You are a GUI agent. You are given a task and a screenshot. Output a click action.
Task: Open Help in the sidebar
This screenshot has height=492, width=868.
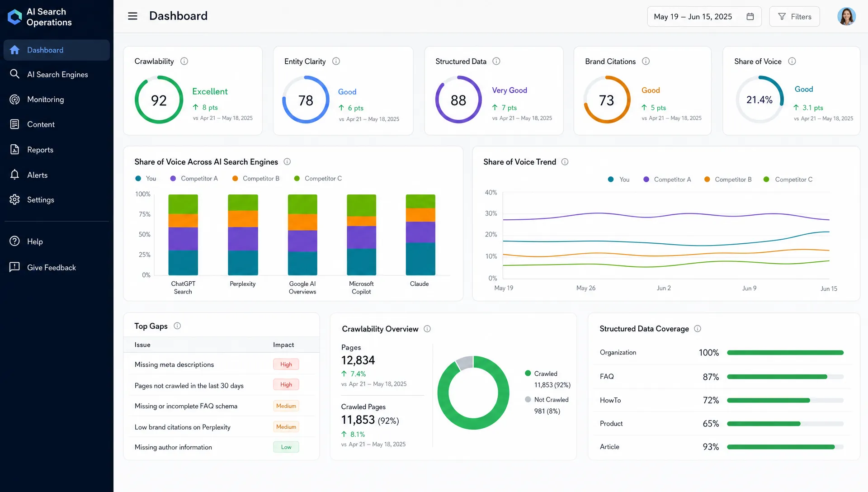[57, 241]
